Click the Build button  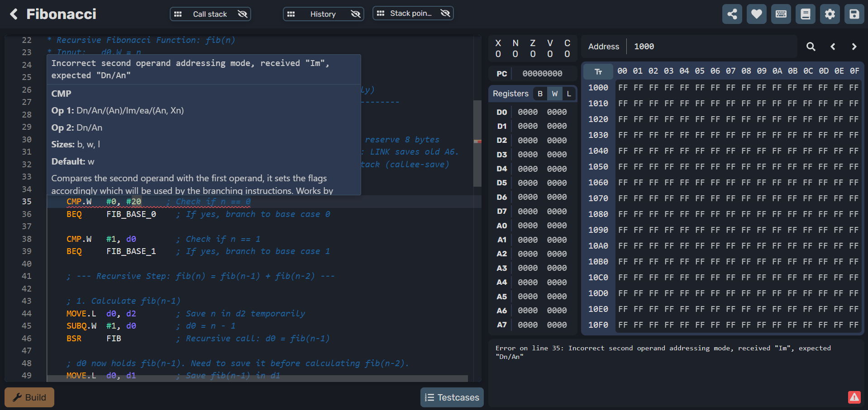[29, 397]
